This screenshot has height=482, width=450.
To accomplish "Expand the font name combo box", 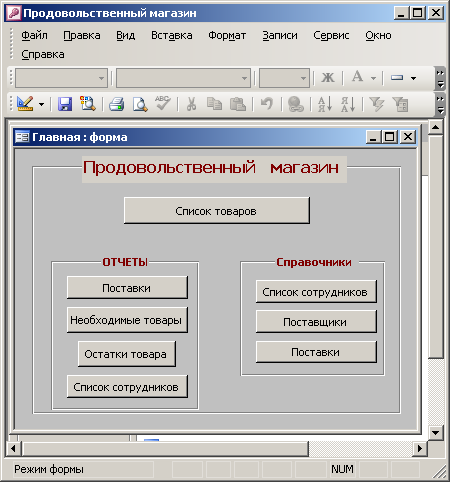I will (244, 78).
